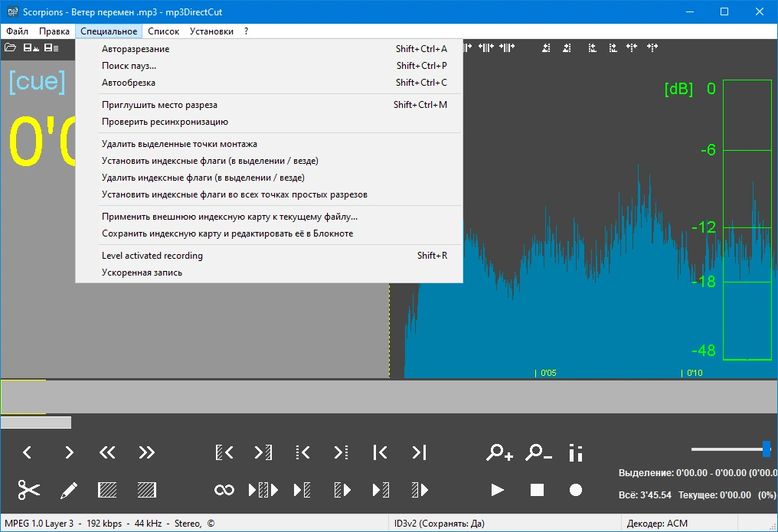This screenshot has width=778, height=532.
Task: Click the double left arrow rewind button
Action: (x=107, y=452)
